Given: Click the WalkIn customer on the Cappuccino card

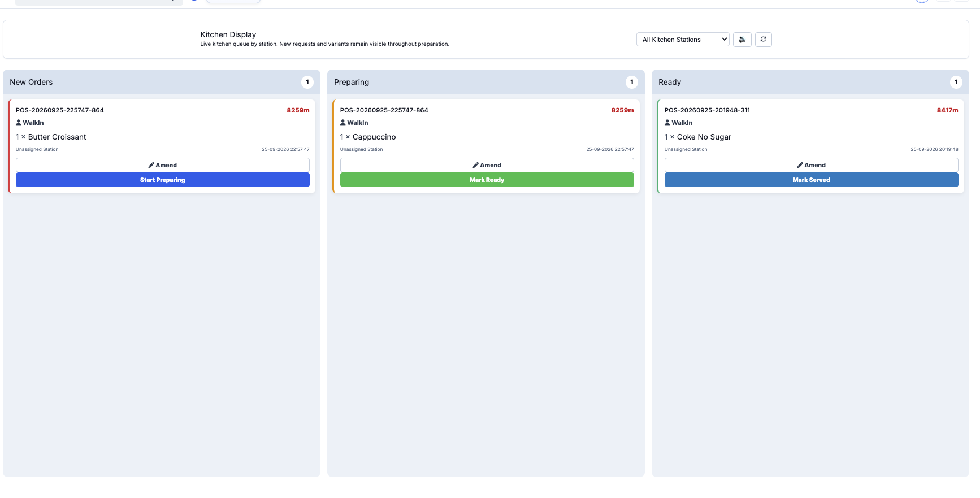Looking at the screenshot, I should click(x=354, y=123).
